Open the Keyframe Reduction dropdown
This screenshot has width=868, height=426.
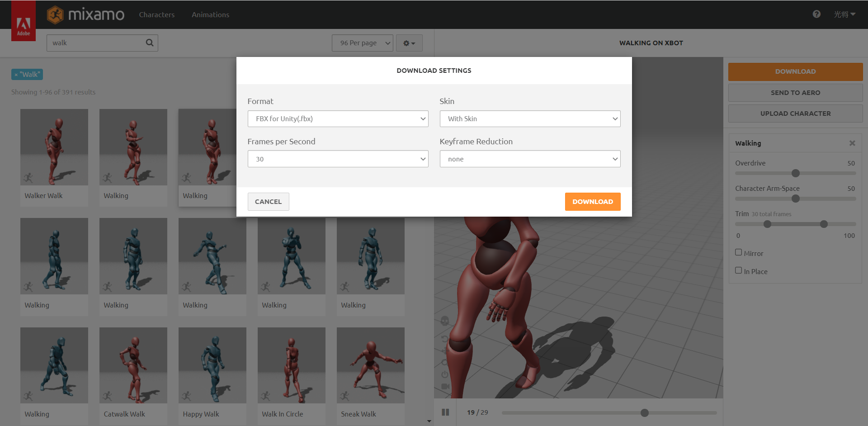click(x=529, y=159)
